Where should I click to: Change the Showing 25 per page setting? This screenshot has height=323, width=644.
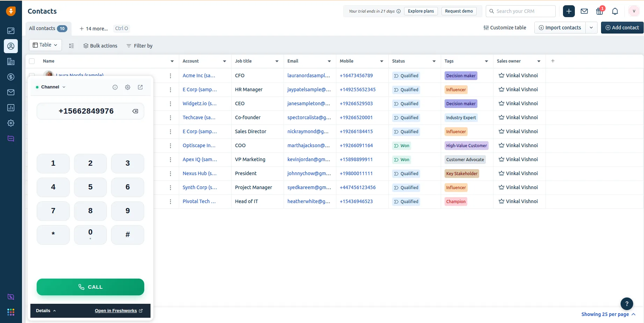point(608,314)
